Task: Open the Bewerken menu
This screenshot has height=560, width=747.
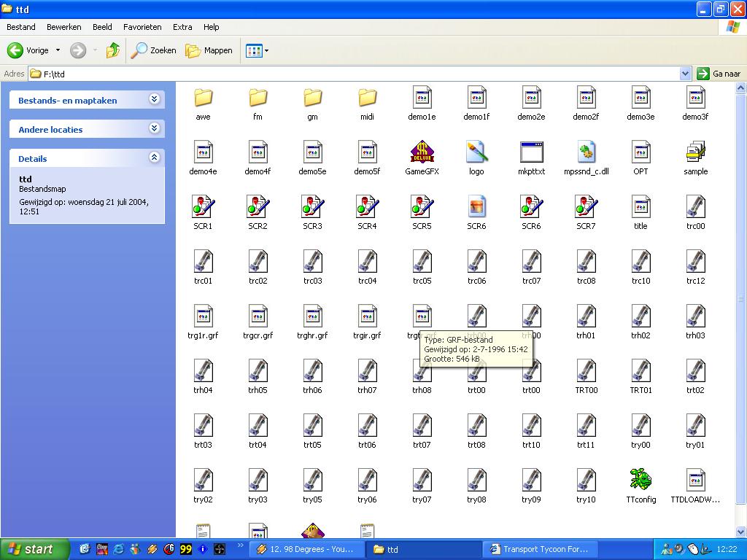Action: tap(64, 27)
